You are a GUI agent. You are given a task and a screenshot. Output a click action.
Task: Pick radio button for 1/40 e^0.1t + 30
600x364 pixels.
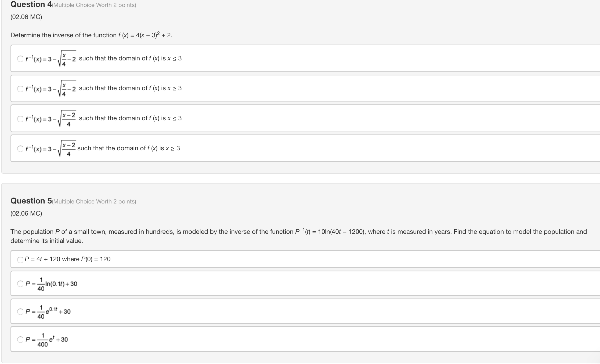click(x=20, y=312)
